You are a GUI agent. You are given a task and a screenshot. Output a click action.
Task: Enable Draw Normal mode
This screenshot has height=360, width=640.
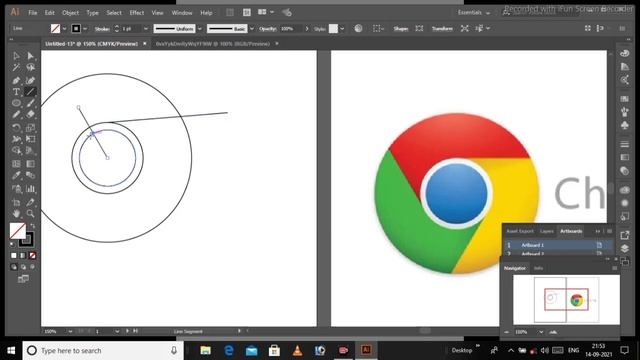(x=14, y=267)
